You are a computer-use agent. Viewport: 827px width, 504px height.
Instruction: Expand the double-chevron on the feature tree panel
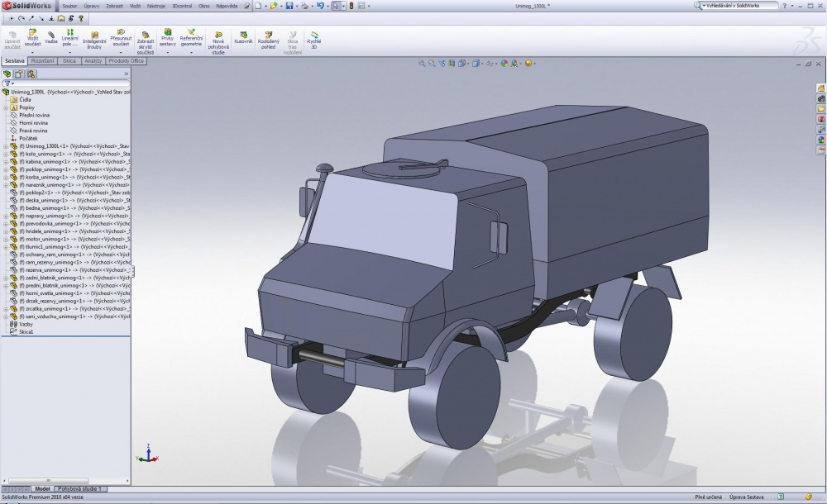pyautogui.click(x=126, y=74)
